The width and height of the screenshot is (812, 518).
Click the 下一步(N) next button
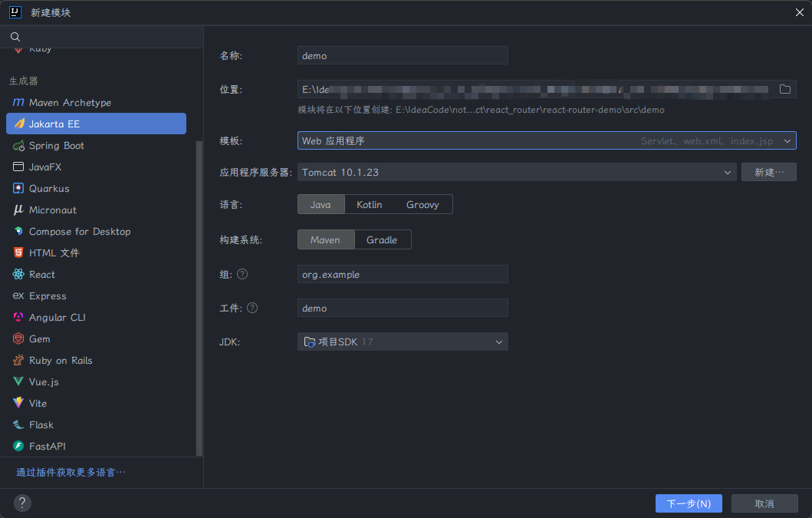689,503
